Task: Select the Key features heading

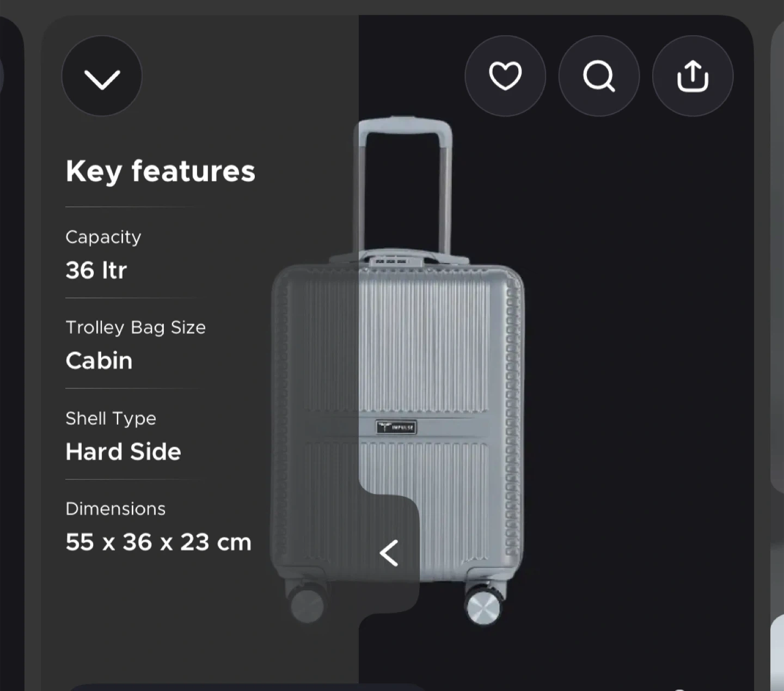Action: pyautogui.click(x=161, y=172)
